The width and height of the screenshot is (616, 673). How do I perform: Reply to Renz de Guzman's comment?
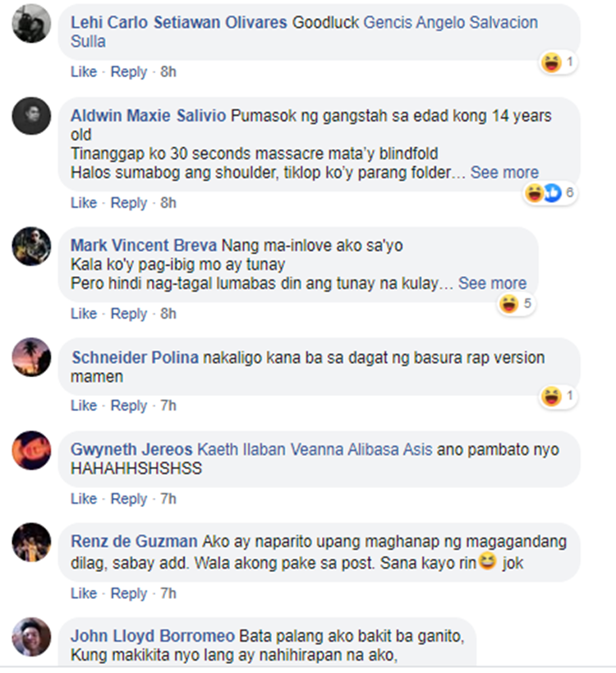(129, 593)
